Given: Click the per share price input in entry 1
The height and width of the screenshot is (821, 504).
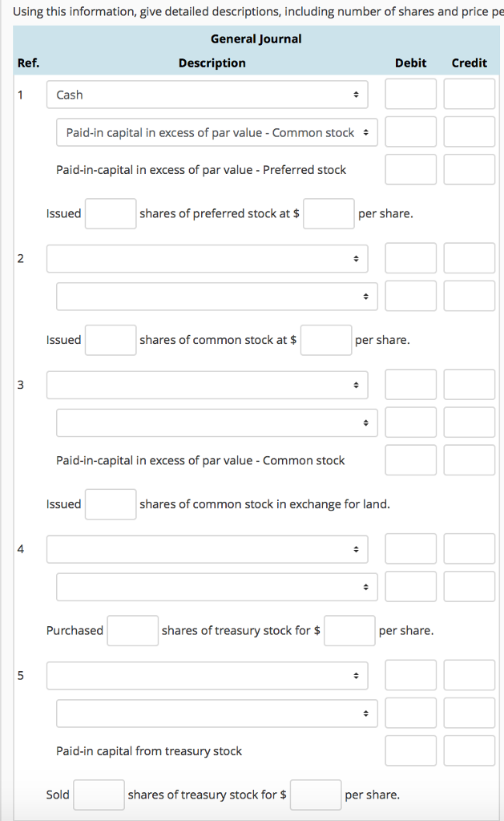Looking at the screenshot, I should (x=329, y=213).
